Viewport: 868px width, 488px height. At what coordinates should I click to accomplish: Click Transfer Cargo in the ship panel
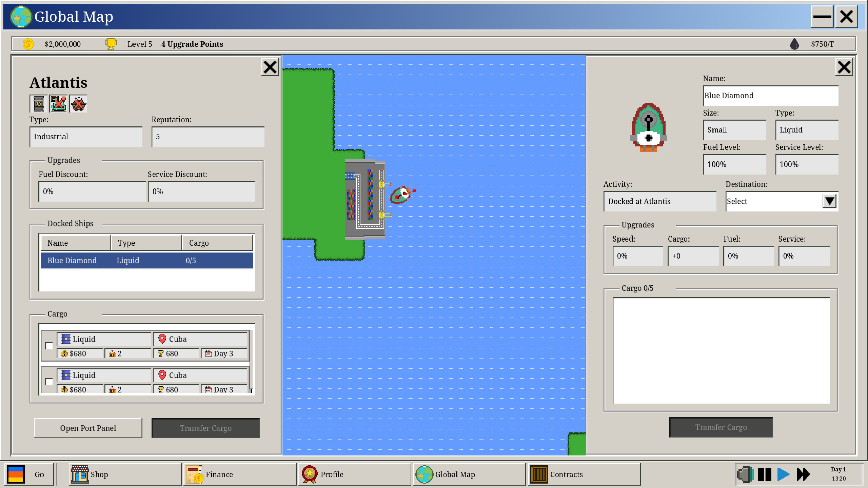tap(721, 427)
